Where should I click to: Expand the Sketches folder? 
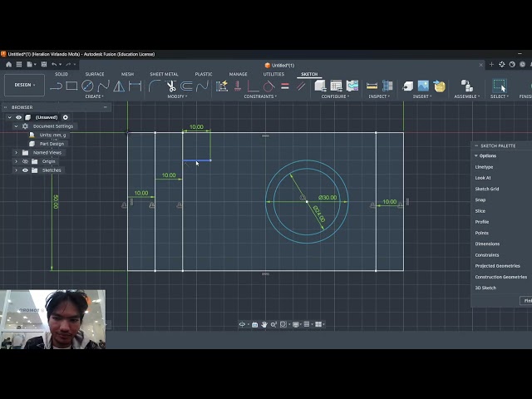16,170
